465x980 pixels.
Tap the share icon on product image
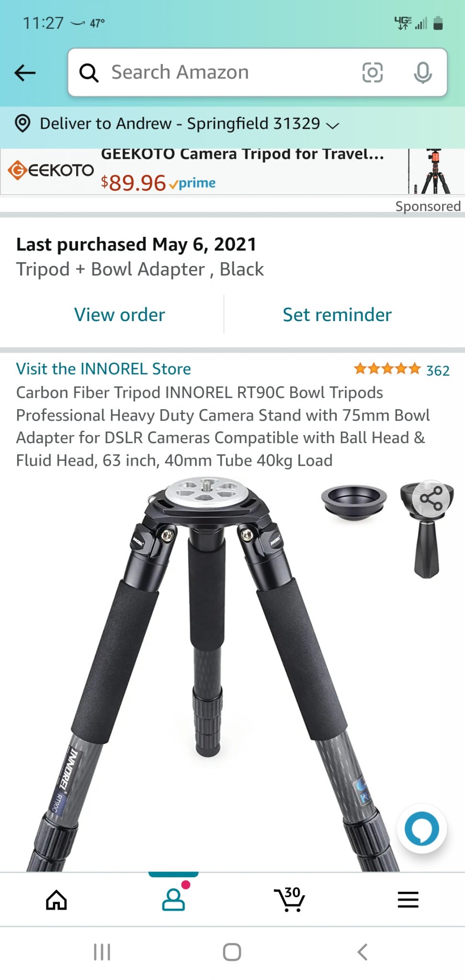click(431, 499)
